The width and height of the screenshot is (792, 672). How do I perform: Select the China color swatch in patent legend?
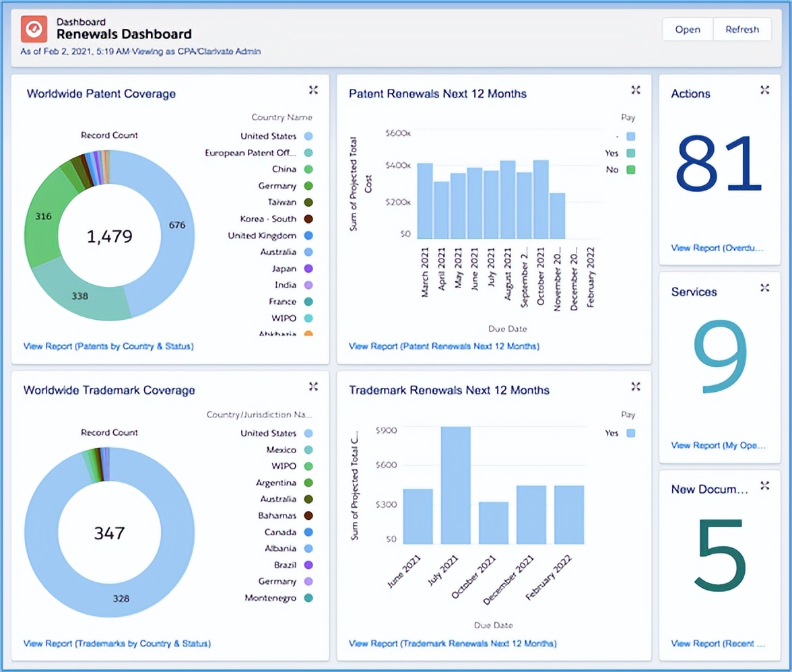308,169
